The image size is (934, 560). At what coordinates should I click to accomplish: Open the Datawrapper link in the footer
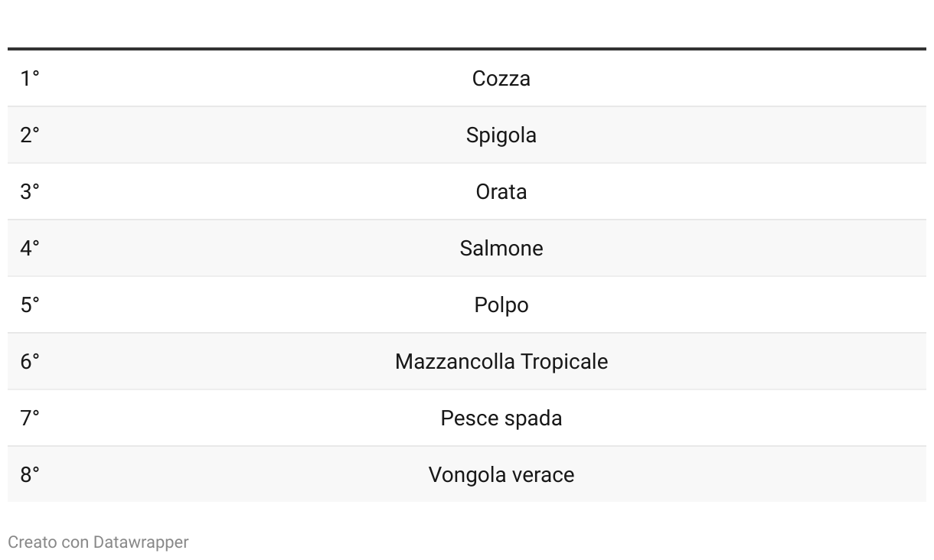tap(141, 542)
